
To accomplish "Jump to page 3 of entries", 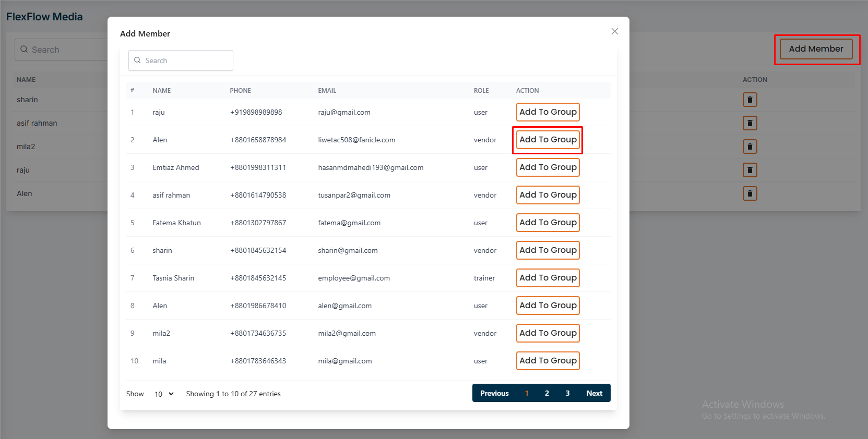I will [567, 393].
